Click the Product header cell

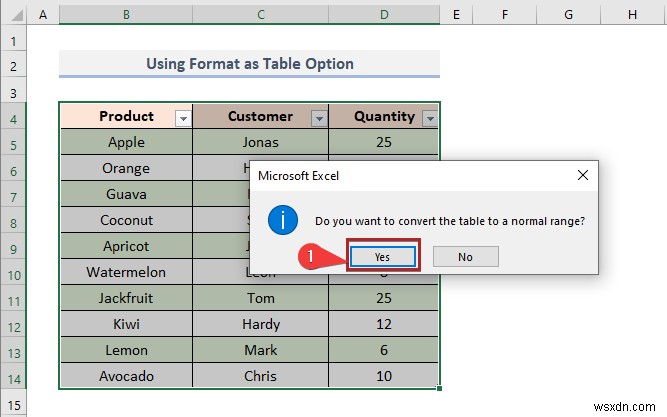click(126, 116)
